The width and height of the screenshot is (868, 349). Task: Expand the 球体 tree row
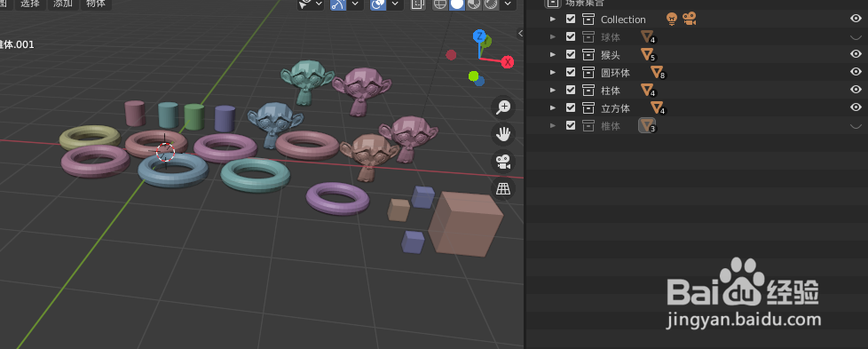552,37
